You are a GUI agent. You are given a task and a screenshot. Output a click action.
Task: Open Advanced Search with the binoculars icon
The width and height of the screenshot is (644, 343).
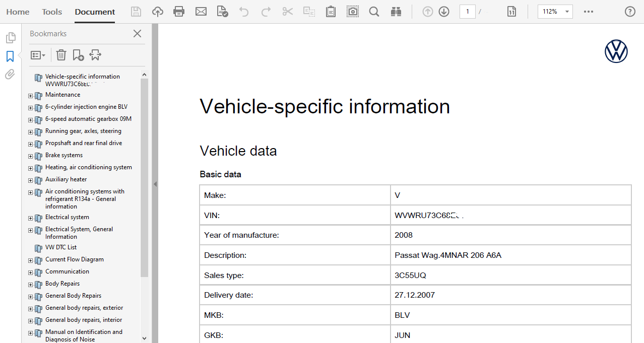pos(396,11)
